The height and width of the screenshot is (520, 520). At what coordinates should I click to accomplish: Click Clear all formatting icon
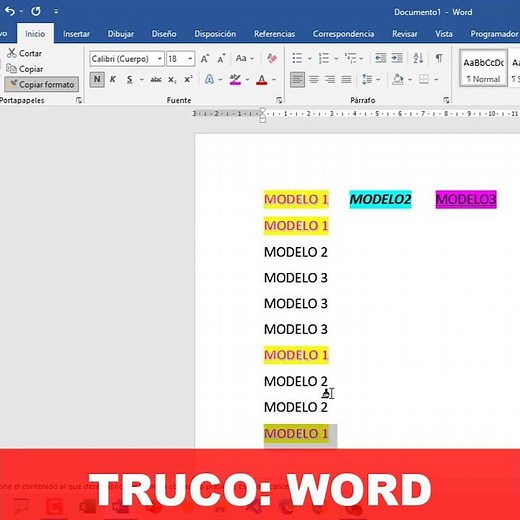pos(272,58)
